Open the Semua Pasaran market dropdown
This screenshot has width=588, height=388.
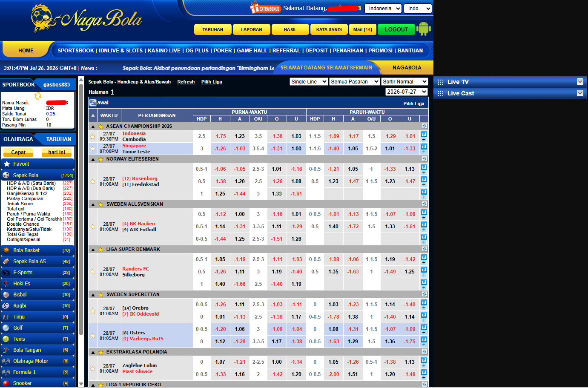tap(355, 82)
